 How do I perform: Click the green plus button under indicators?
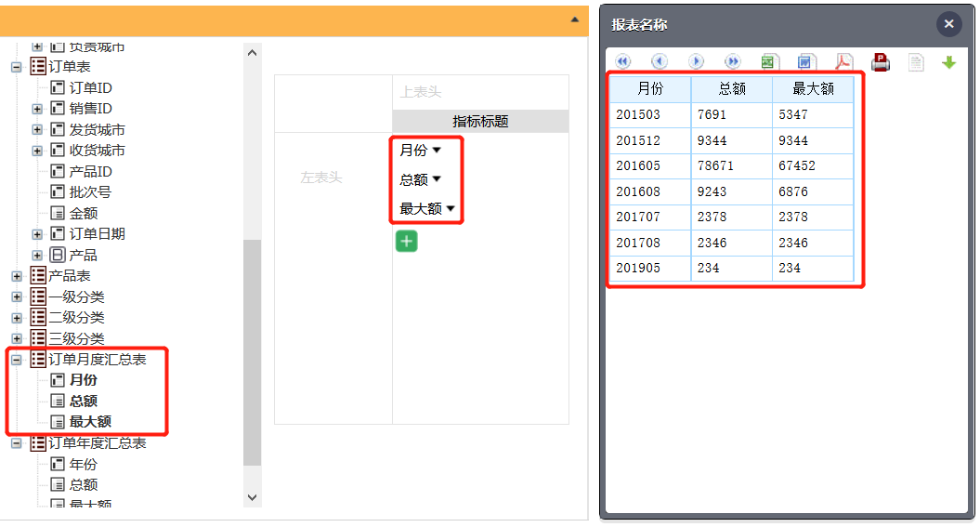pos(406,242)
